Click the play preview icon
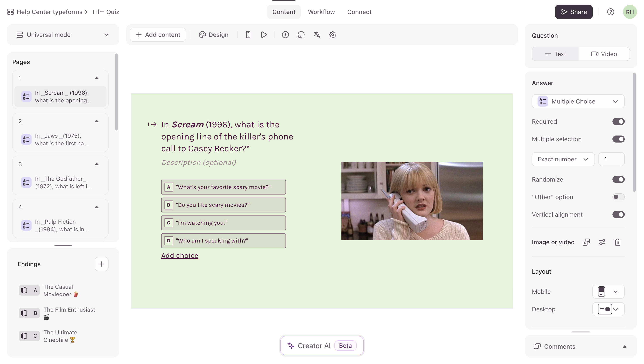Image resolution: width=644 pixels, height=364 pixels. (264, 35)
